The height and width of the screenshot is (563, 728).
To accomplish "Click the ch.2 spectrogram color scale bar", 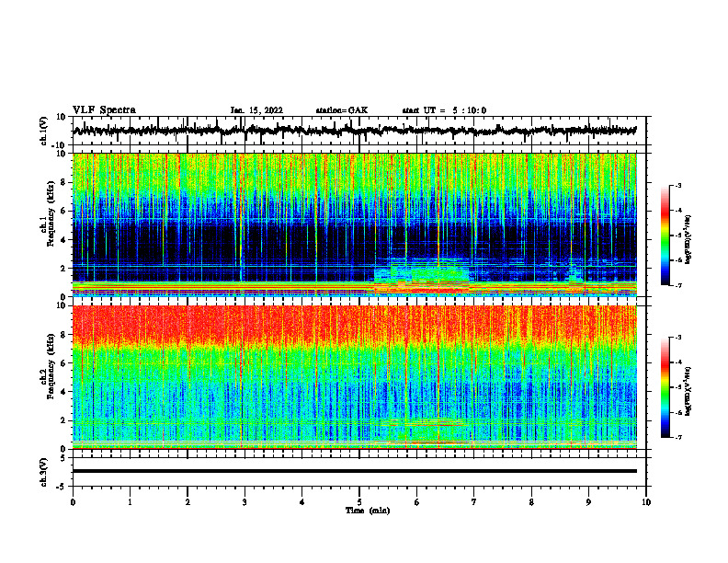I will pyautogui.click(x=665, y=387).
